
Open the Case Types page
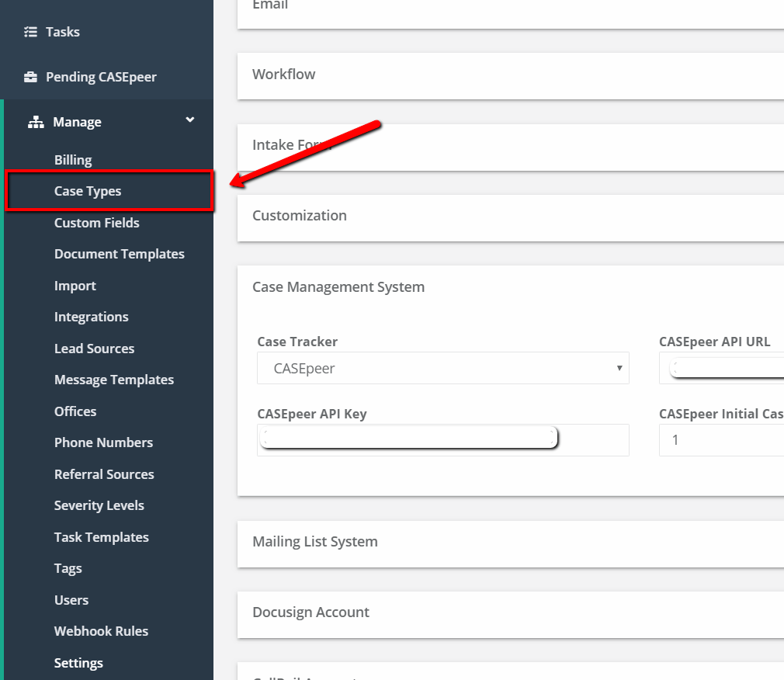[x=88, y=191]
